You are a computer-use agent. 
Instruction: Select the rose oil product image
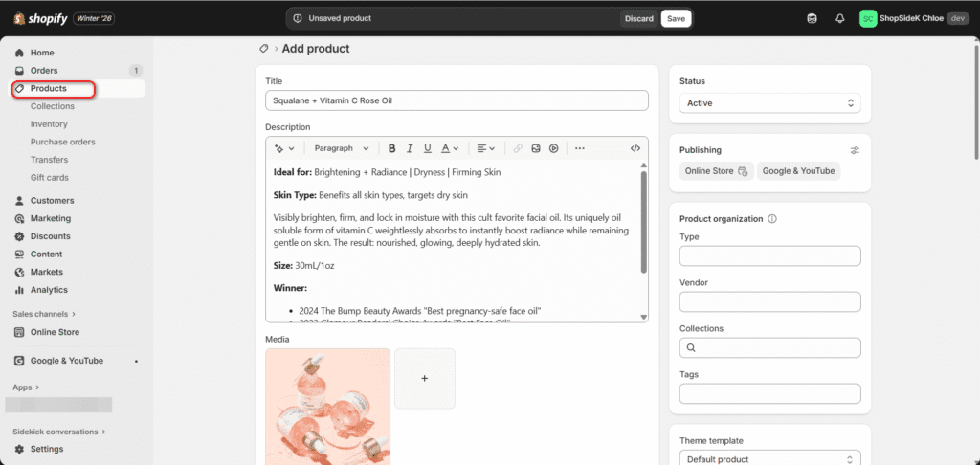pos(328,407)
